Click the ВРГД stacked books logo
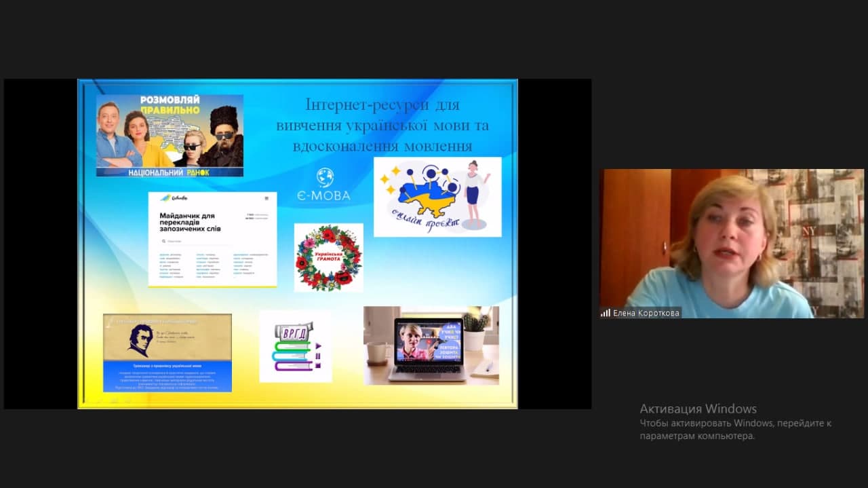The image size is (868, 488). 296,346
